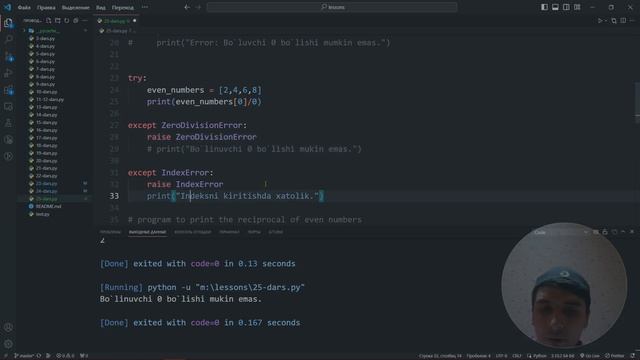
Task: Refresh the explorer file list
Action: 67,20
